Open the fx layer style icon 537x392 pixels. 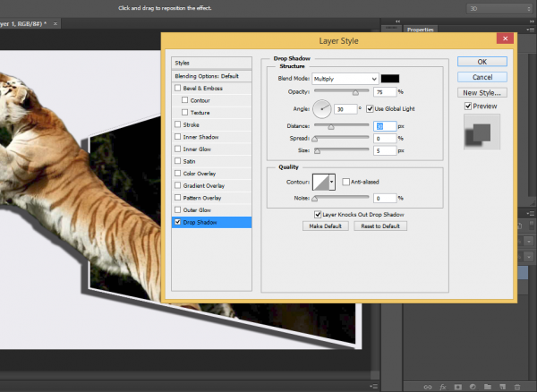[443, 386]
